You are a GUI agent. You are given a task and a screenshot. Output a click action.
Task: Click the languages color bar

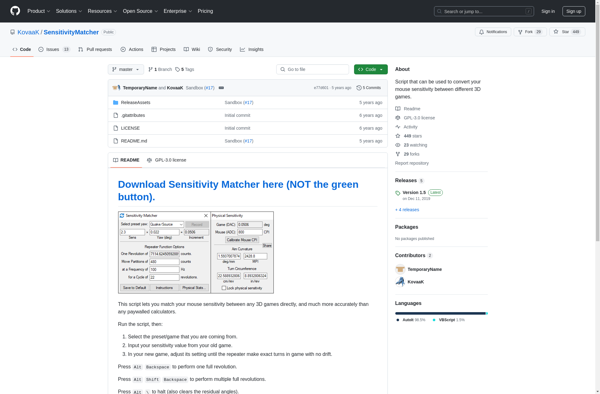click(x=441, y=313)
